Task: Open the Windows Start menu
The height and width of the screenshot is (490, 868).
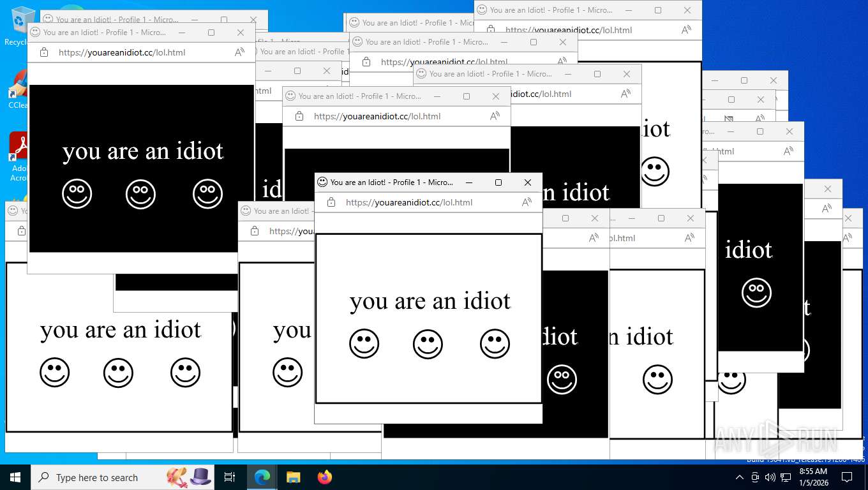Action: (x=15, y=477)
